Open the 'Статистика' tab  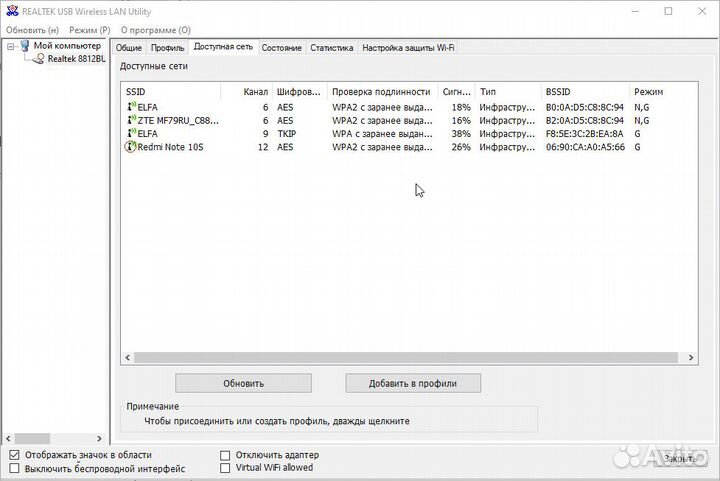click(x=332, y=48)
